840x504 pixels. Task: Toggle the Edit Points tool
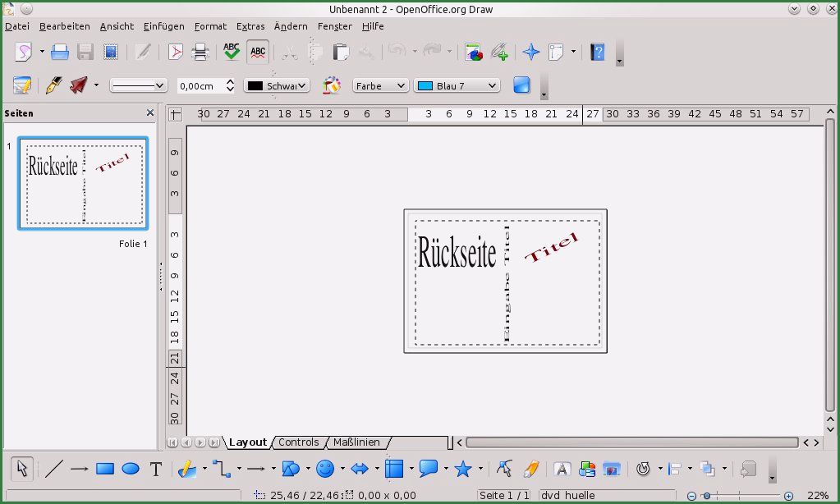tap(504, 469)
